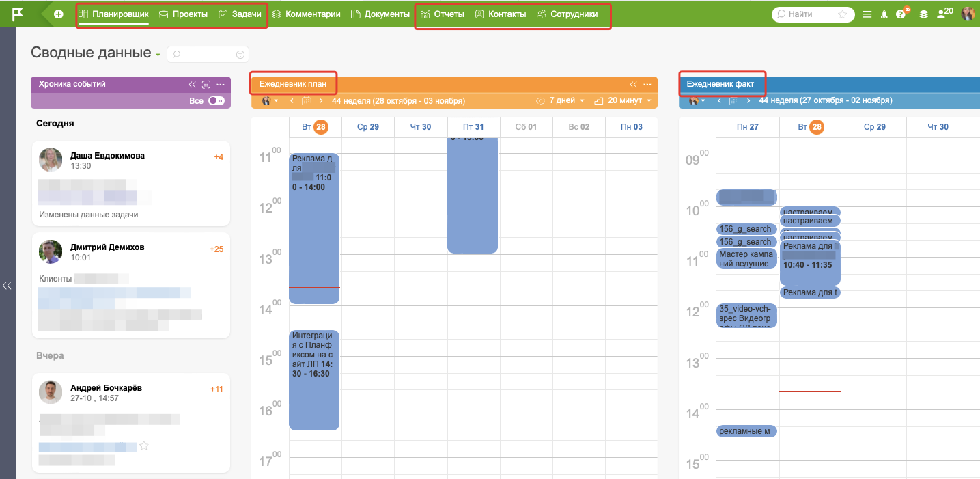This screenshot has width=980, height=479.
Task: Expand the left sidebar chevron handle
Action: [8, 286]
